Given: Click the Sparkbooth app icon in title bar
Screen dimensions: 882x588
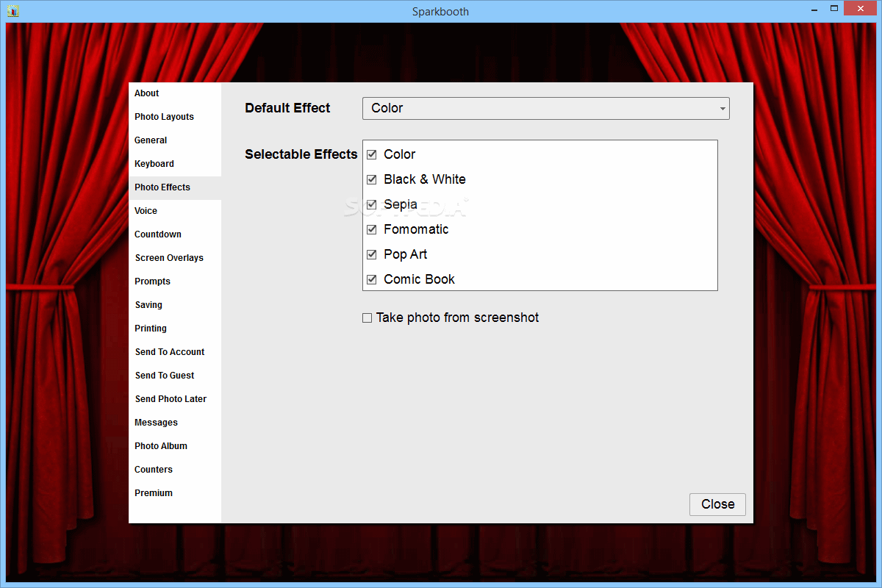Looking at the screenshot, I should 12,11.
